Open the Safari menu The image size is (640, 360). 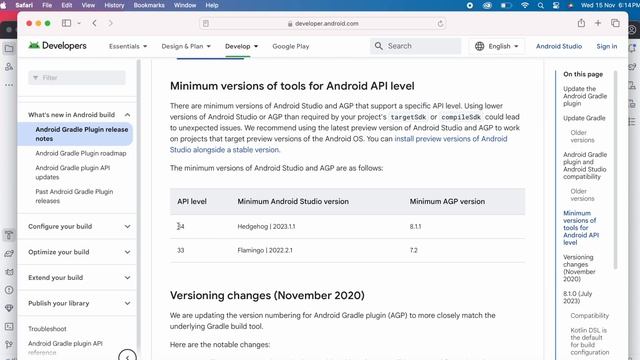click(x=24, y=5)
